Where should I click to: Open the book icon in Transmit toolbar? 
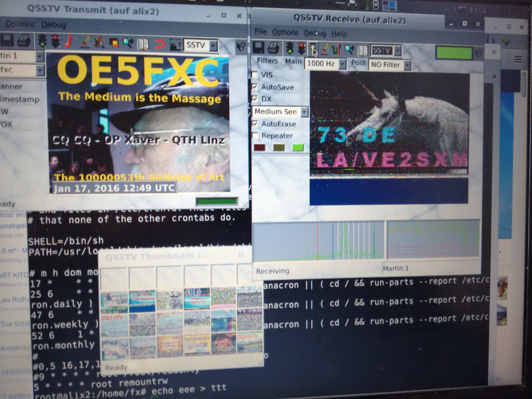point(143,44)
